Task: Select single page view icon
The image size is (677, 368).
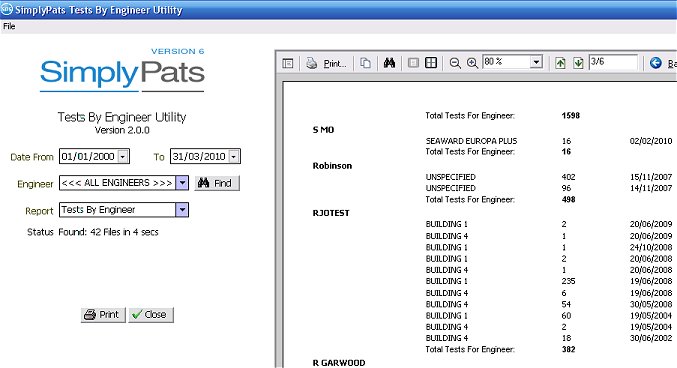Action: coord(413,63)
